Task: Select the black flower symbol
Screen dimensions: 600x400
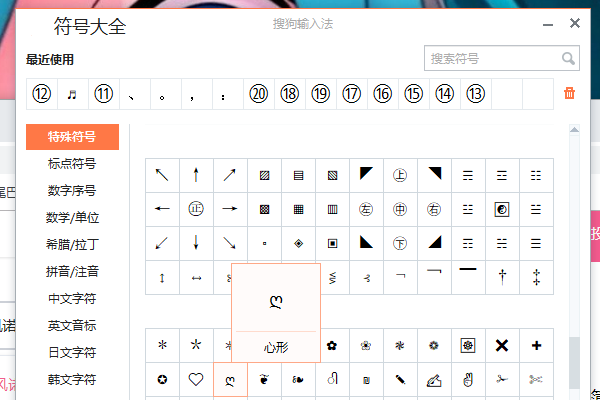Action: [x=332, y=345]
